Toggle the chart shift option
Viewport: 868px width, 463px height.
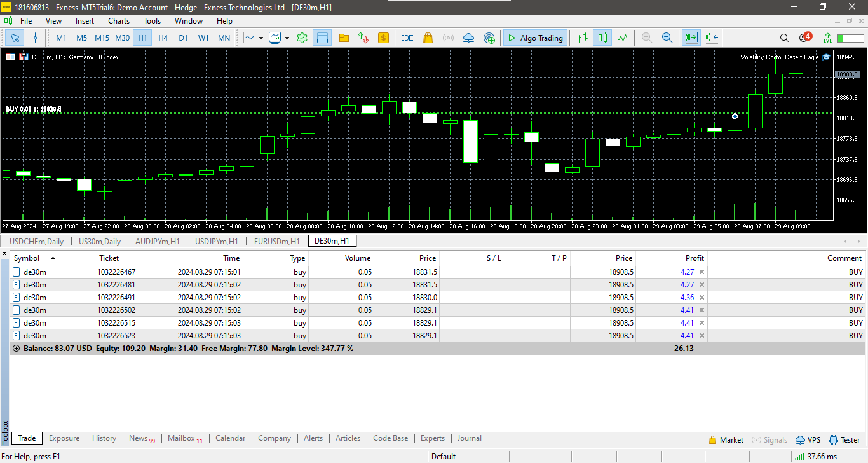point(712,38)
